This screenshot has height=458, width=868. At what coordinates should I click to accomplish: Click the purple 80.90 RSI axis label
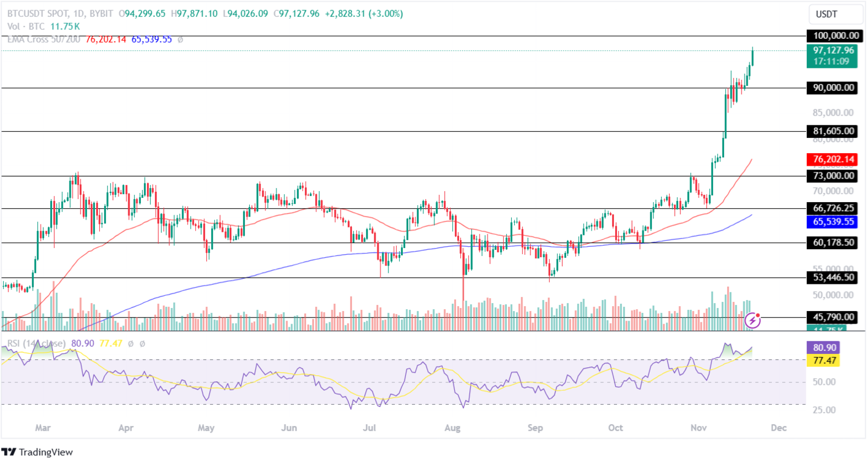[822, 348]
